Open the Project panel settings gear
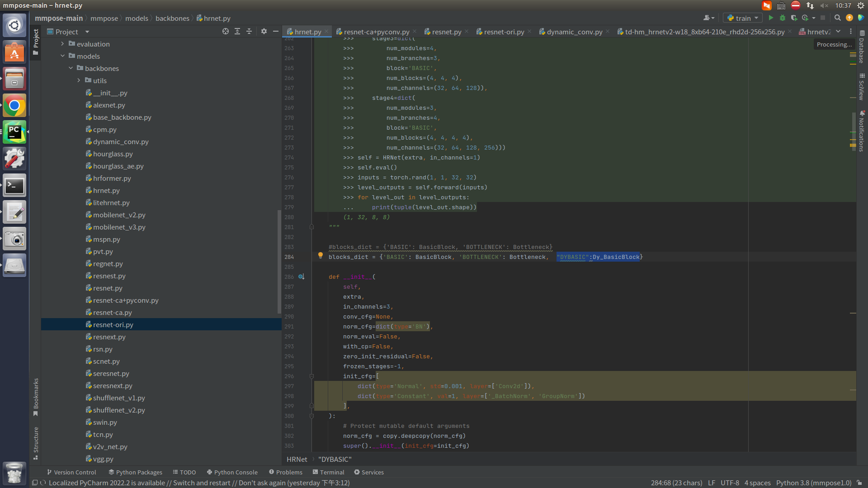This screenshot has height=488, width=868. [x=264, y=32]
